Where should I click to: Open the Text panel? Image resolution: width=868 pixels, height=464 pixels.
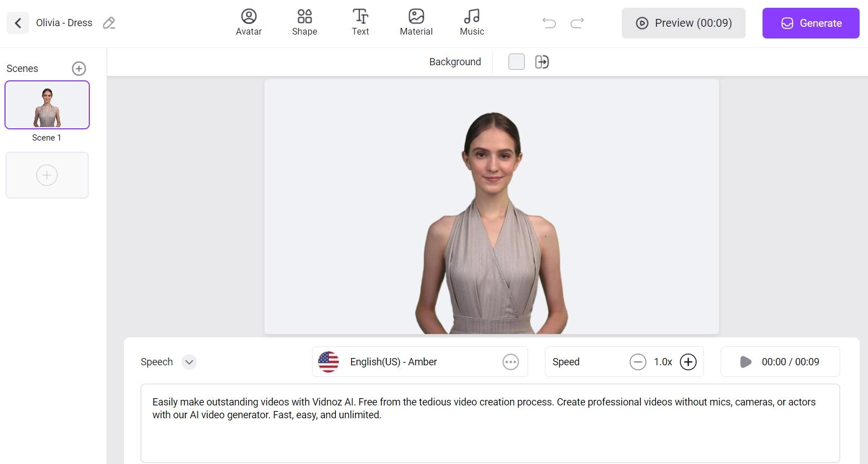360,22
